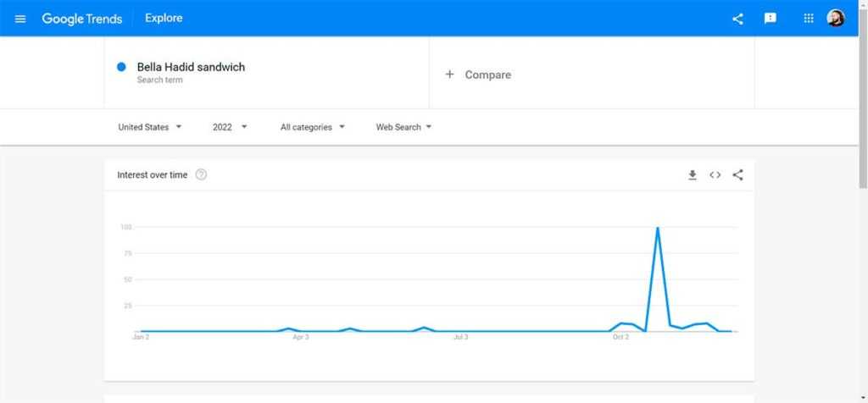Click the embed code icon on chart

pyautogui.click(x=715, y=175)
